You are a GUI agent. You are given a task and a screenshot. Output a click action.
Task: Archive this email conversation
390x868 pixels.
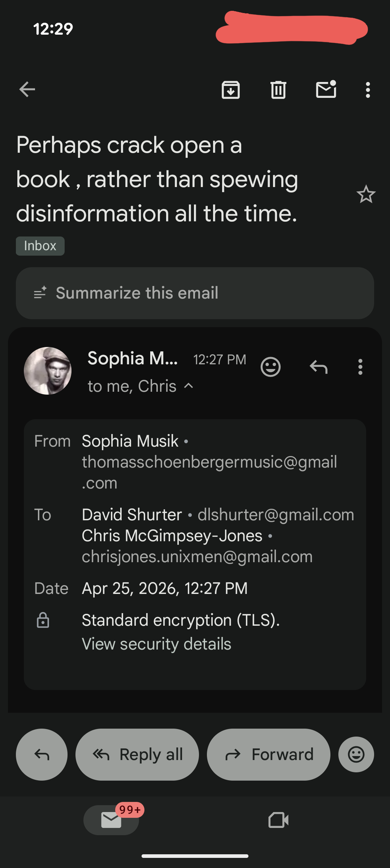pyautogui.click(x=231, y=90)
